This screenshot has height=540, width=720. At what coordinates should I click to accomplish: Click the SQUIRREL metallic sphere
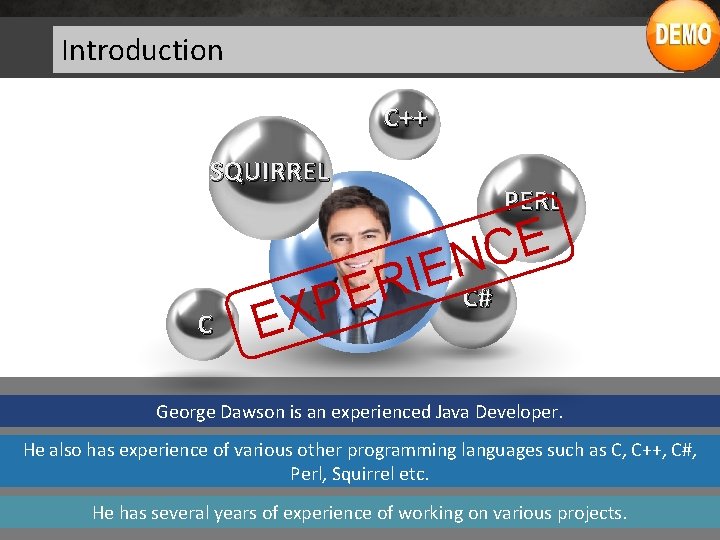click(270, 176)
